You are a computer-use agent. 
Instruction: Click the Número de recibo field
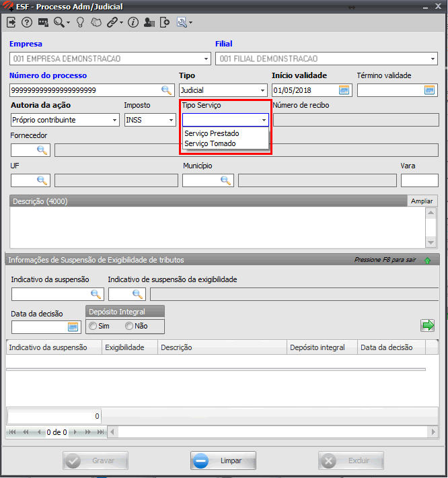click(356, 120)
